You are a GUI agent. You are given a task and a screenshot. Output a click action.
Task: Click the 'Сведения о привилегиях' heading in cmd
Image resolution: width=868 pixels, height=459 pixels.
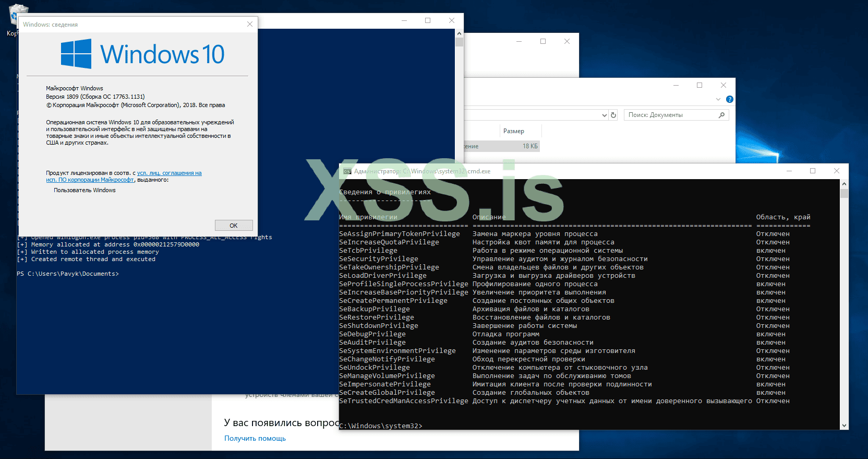tap(385, 192)
